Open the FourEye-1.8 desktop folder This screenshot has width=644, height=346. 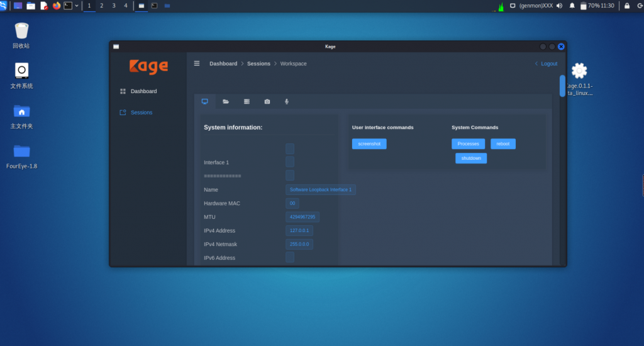[x=21, y=157]
